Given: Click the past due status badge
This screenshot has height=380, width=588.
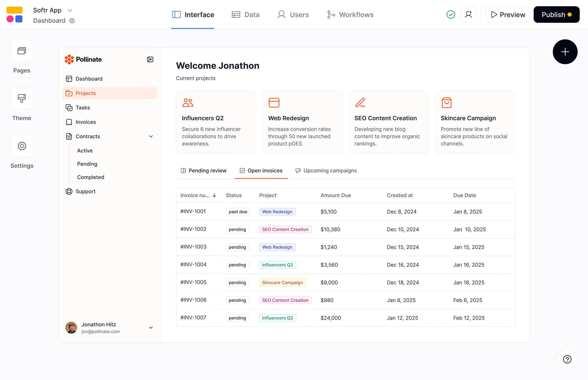Looking at the screenshot, I should (238, 212).
